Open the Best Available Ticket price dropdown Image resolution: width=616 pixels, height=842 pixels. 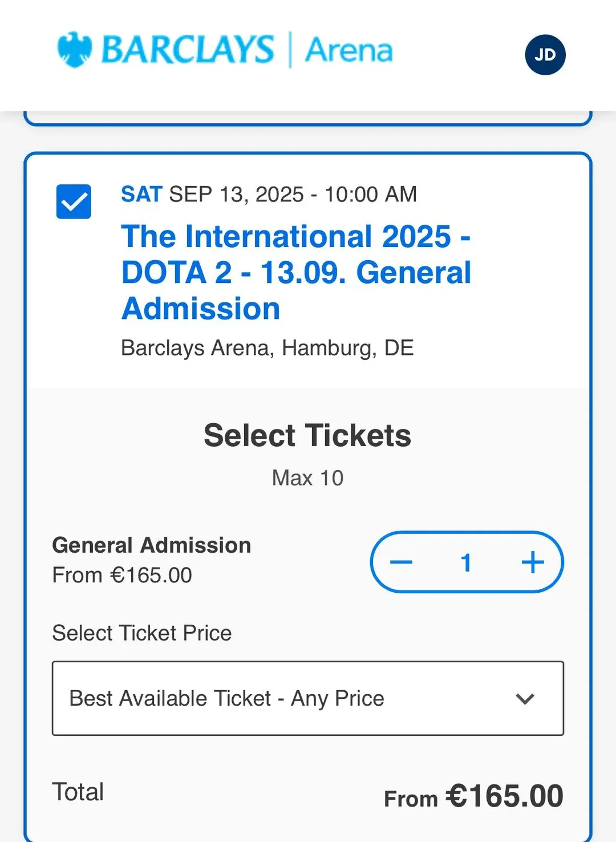(x=308, y=698)
